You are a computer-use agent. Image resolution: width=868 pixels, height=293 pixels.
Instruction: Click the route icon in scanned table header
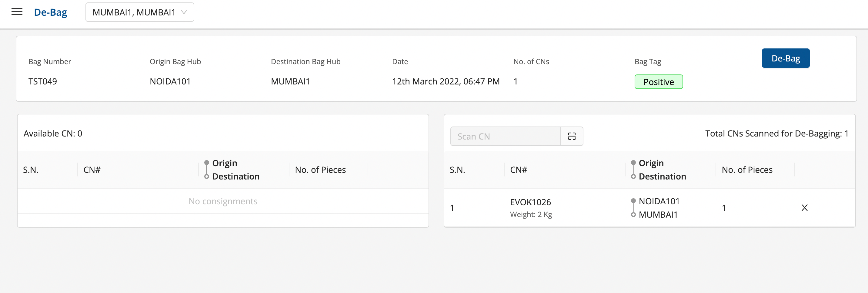click(x=633, y=170)
